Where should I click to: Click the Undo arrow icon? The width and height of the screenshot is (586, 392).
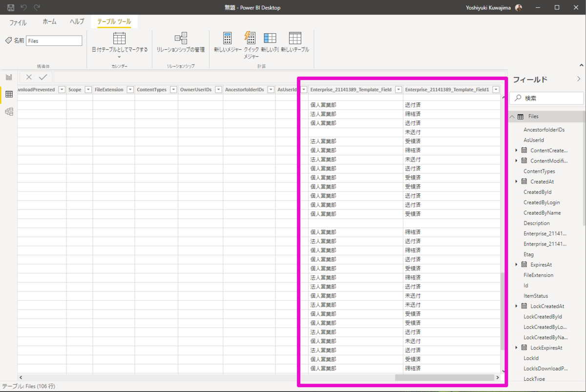24,8
